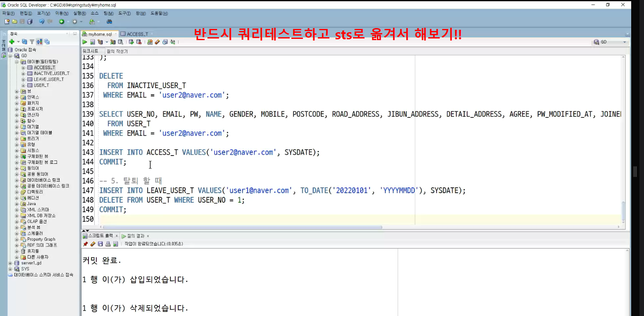The width and height of the screenshot is (644, 316).
Task: Click the editor vertical scrollbar thumb
Action: pos(623,212)
